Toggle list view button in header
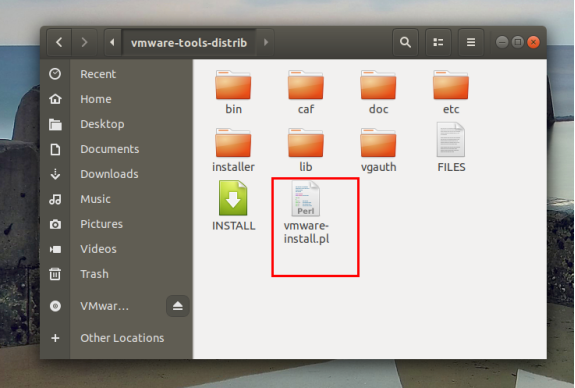 point(438,43)
